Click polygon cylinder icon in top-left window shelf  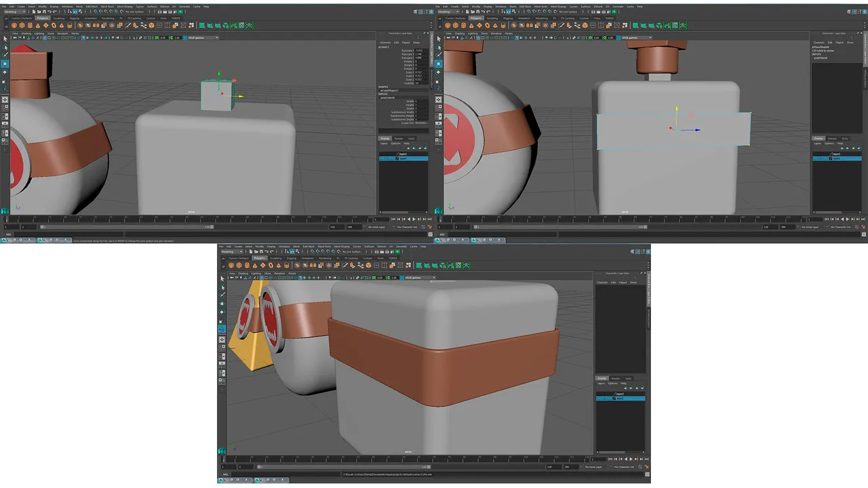pos(30,25)
